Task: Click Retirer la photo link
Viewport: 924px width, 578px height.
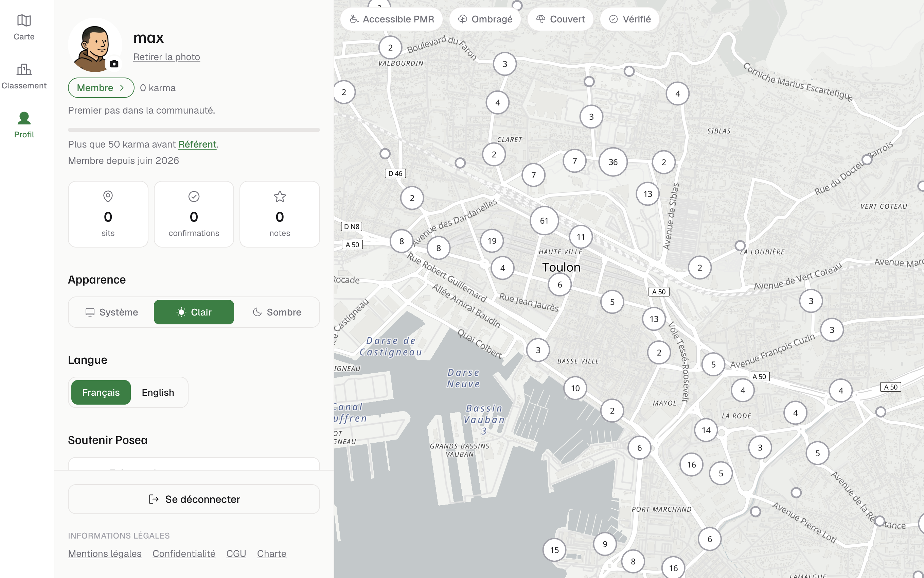Action: [166, 57]
